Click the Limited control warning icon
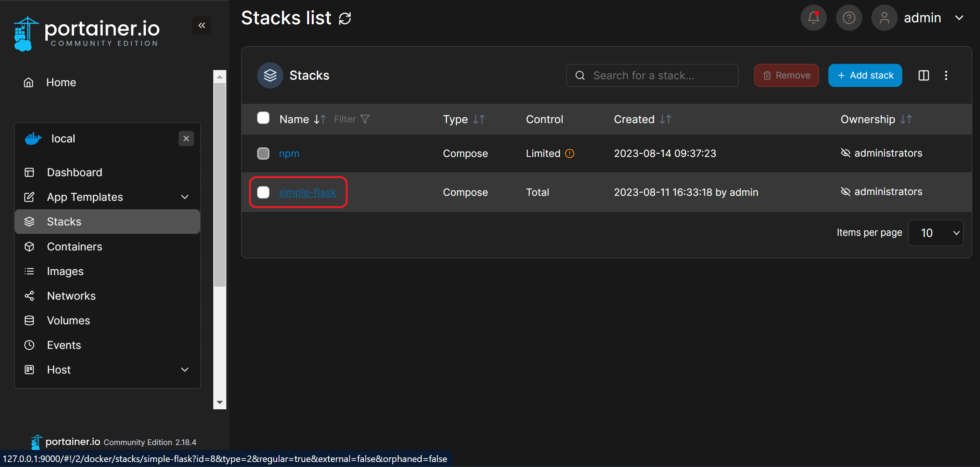 tap(569, 153)
